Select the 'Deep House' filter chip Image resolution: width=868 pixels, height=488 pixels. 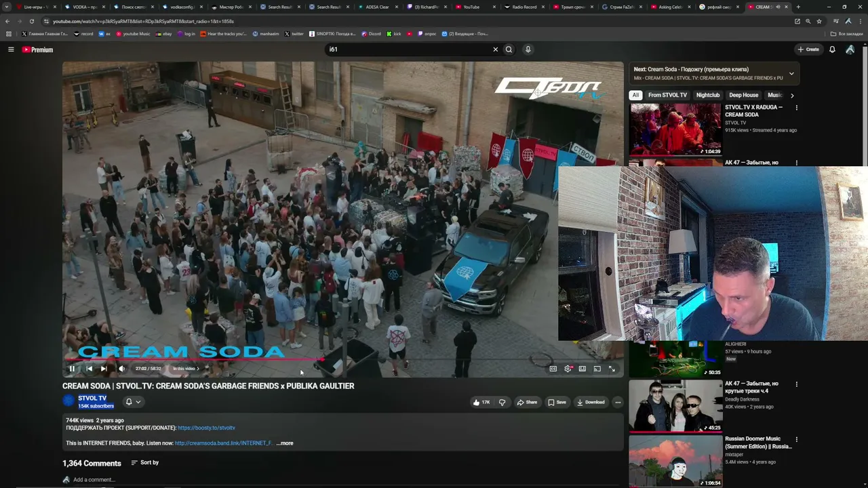coord(743,96)
